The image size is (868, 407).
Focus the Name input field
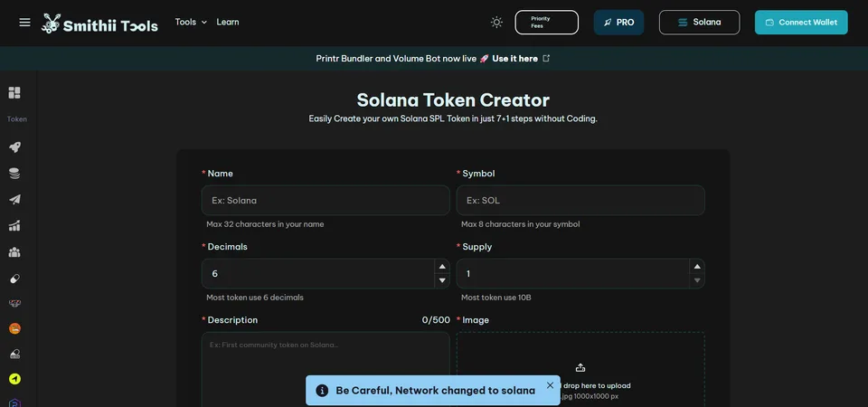(325, 200)
